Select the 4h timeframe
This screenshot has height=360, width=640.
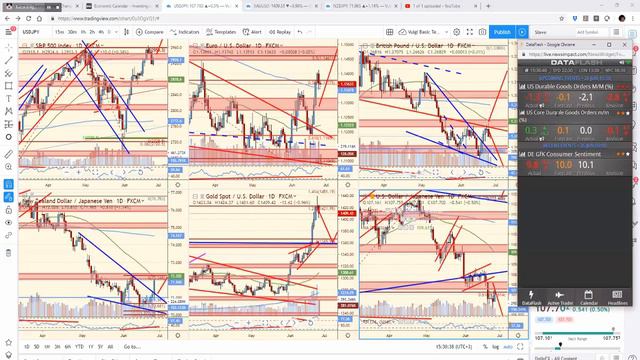point(101,32)
